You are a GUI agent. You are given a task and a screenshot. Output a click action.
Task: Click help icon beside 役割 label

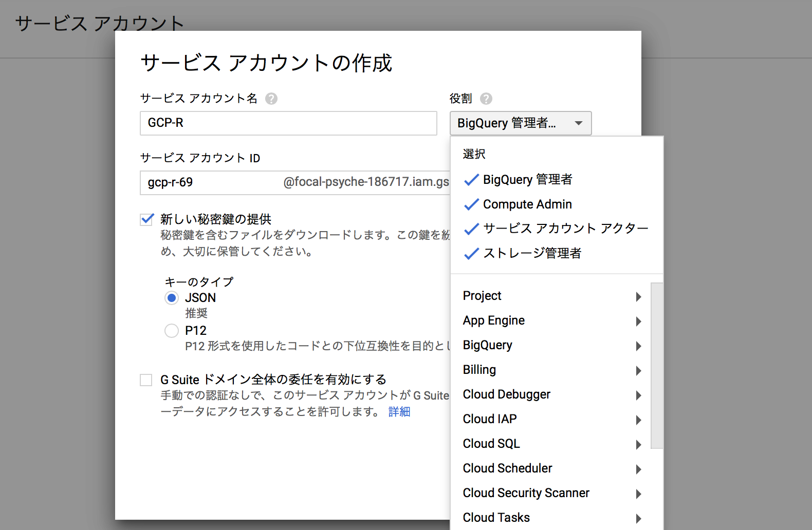486,99
